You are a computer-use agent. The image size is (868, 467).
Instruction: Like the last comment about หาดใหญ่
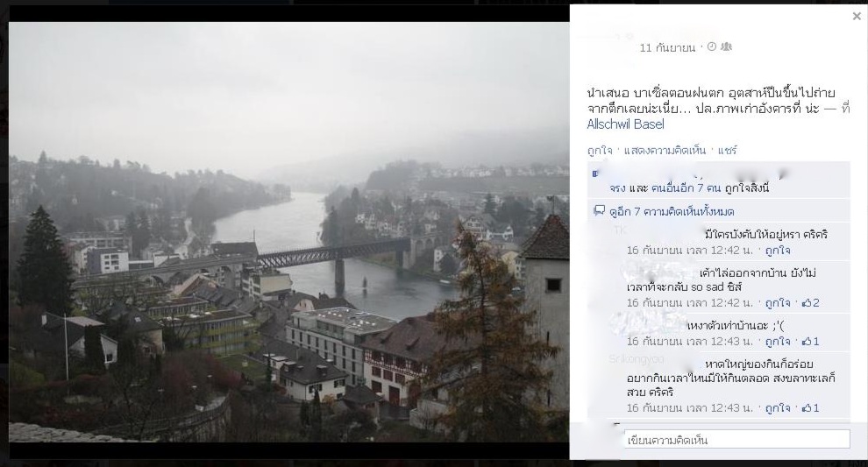click(x=778, y=408)
